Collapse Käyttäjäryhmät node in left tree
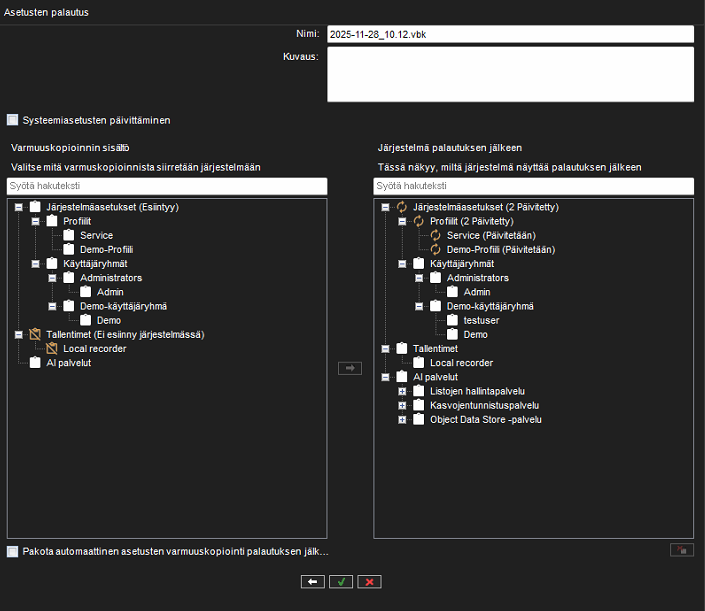Image resolution: width=705 pixels, height=611 pixels. coord(36,264)
